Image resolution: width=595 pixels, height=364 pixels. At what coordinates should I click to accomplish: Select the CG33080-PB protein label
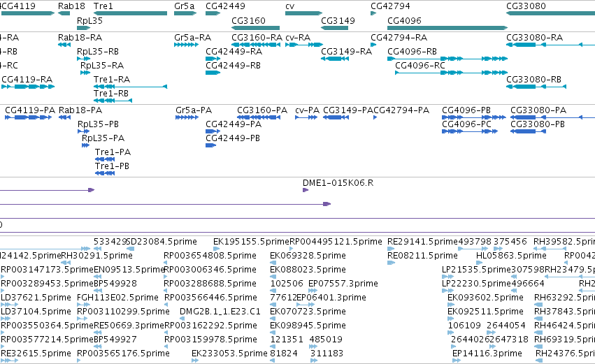[538, 124]
